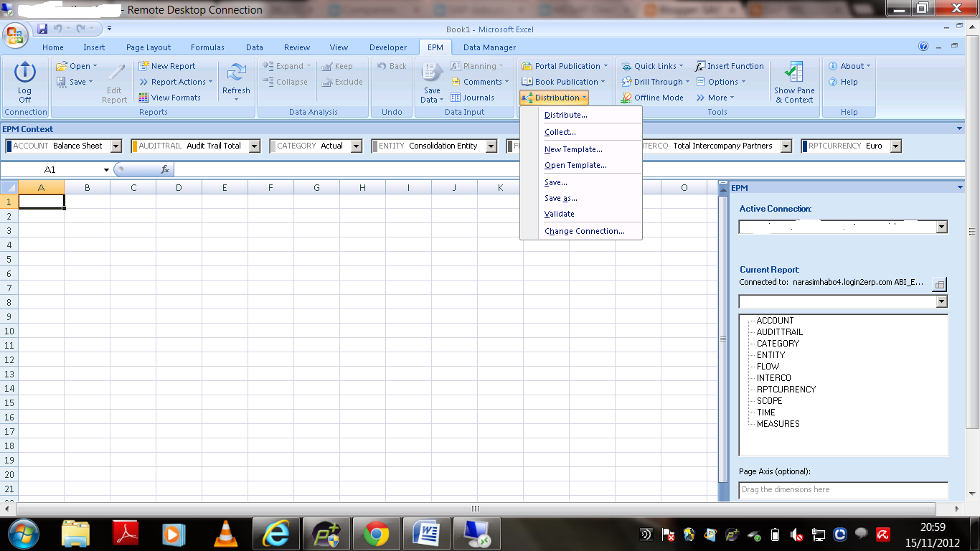Open the Quick Links tool
980x551 pixels.
tap(652, 65)
